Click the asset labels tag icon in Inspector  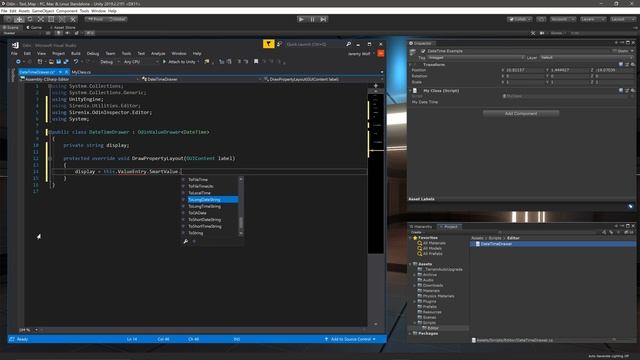631,207
